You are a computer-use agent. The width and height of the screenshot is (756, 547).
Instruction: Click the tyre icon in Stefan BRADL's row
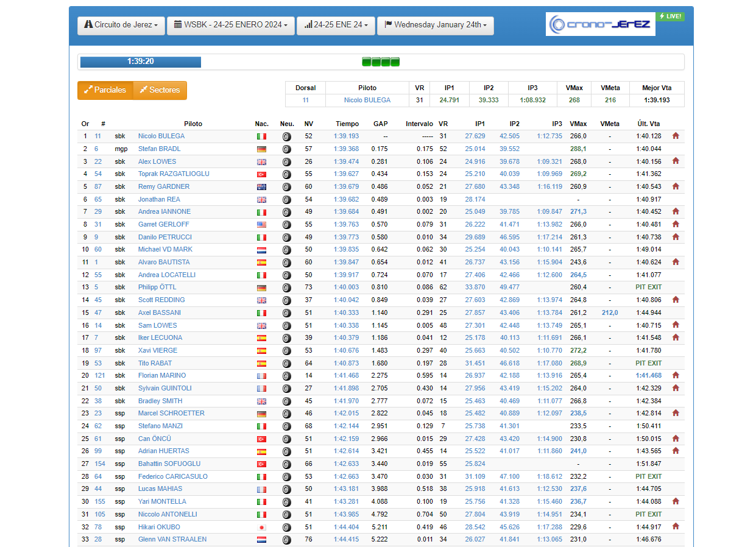[x=286, y=149]
